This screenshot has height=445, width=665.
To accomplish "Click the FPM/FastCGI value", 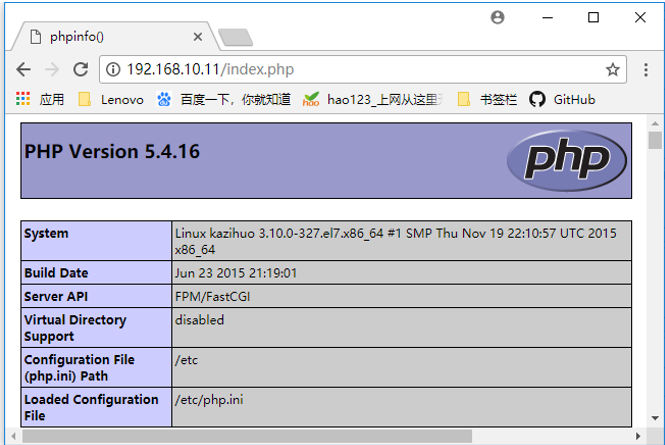I will [212, 297].
